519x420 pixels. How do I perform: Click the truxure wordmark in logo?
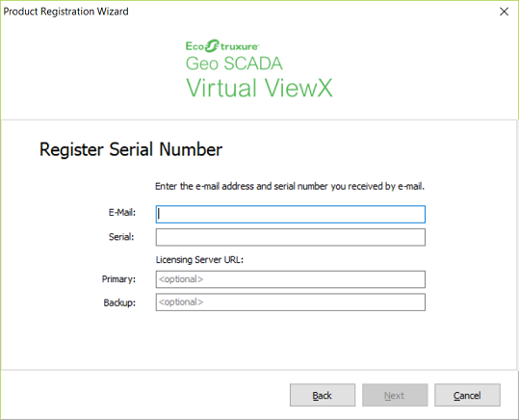click(x=240, y=46)
